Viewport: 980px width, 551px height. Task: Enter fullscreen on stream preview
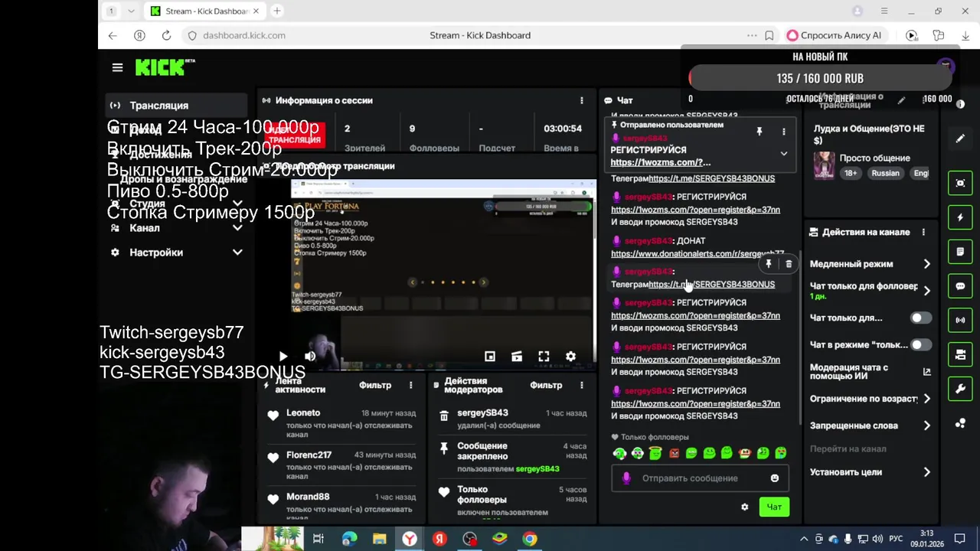(x=544, y=357)
